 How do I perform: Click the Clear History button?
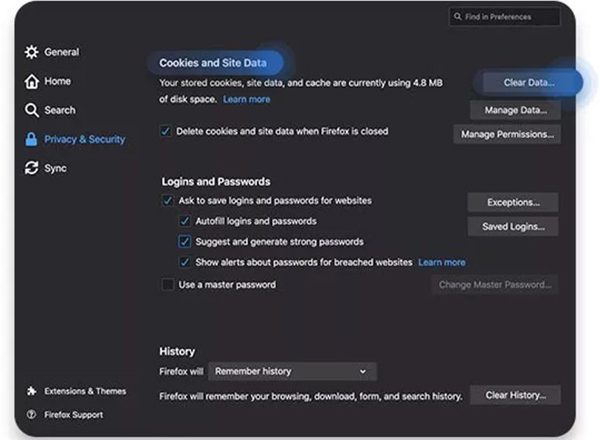515,395
